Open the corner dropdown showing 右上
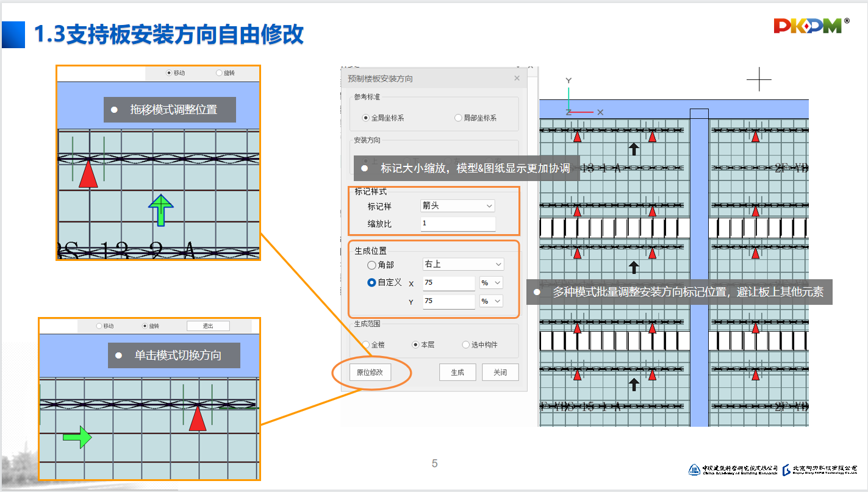 464,264
